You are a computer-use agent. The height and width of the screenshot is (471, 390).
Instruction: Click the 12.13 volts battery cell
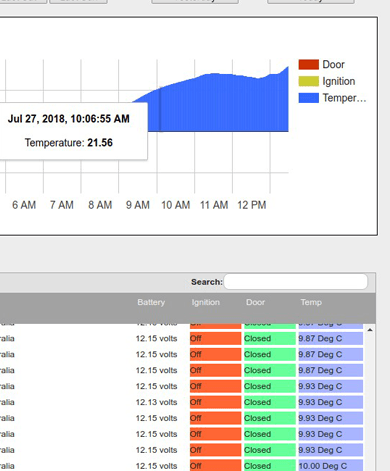tap(156, 402)
